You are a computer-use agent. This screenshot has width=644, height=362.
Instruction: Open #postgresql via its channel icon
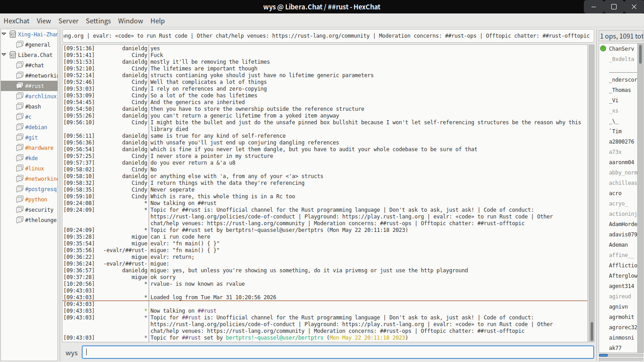(x=20, y=189)
